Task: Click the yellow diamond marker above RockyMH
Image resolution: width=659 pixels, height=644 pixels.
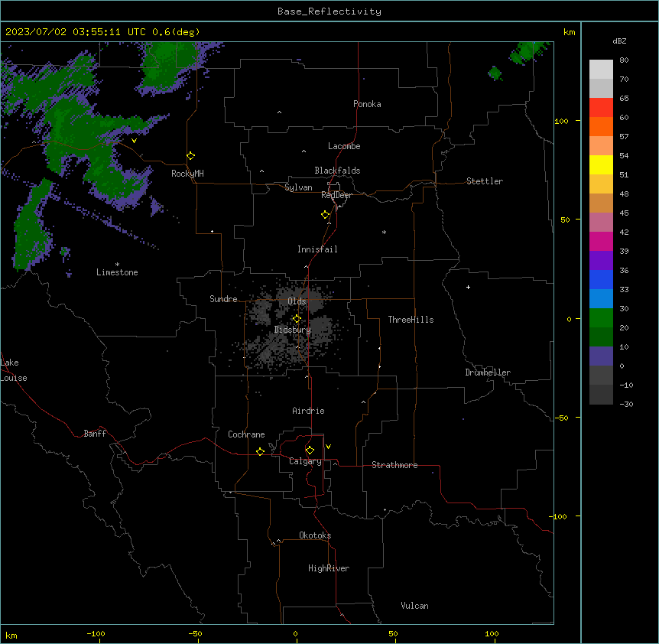Action: coord(190,156)
